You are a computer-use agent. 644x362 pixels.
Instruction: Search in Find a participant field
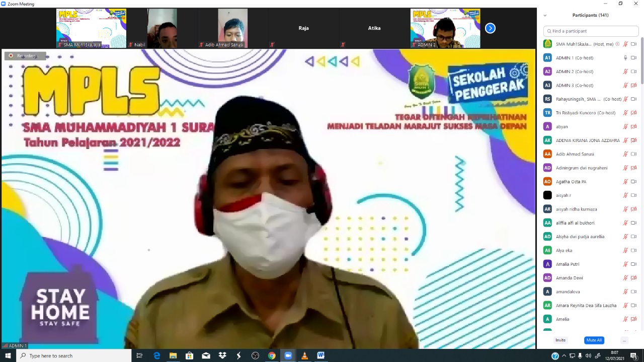click(591, 31)
